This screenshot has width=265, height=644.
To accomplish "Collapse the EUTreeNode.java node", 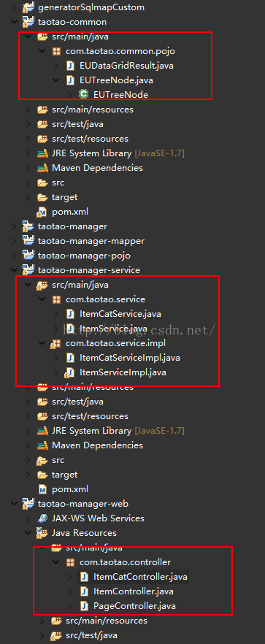I will 57,80.
